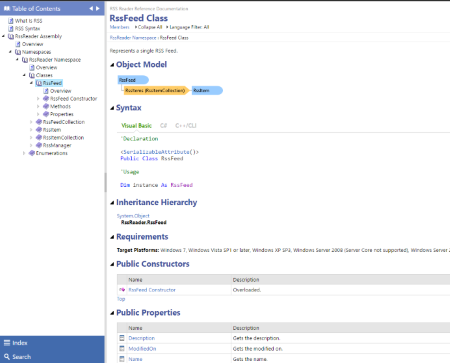This screenshot has width=450, height=363.
Task: Click the class icon beside RssManager
Action: click(x=39, y=145)
